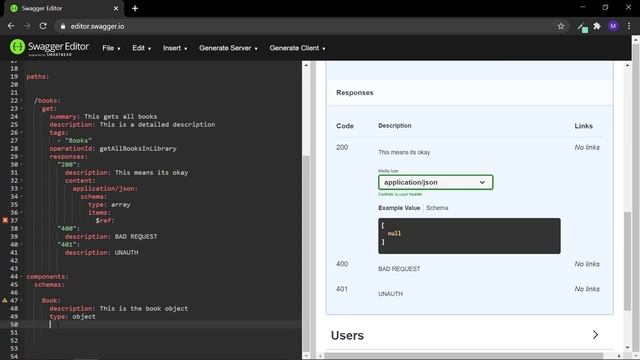The width and height of the screenshot is (640, 360).
Task: Open the Generate Client menu
Action: (x=297, y=48)
